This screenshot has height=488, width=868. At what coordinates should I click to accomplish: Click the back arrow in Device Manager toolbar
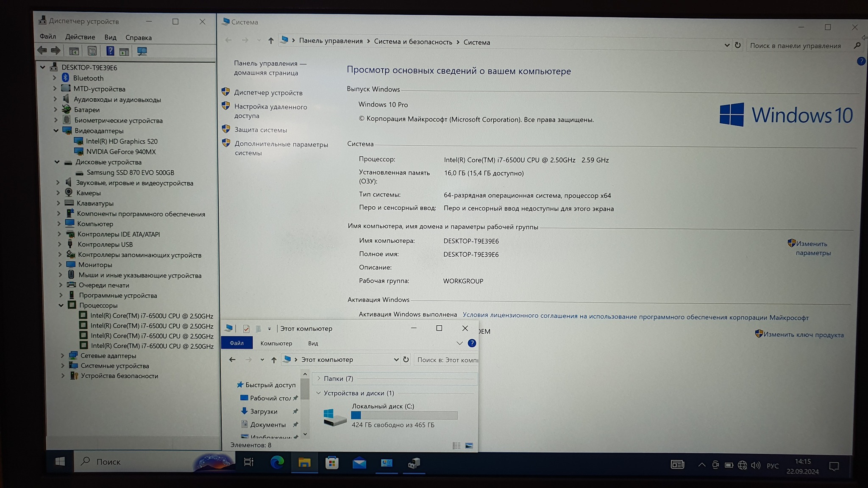click(x=42, y=50)
